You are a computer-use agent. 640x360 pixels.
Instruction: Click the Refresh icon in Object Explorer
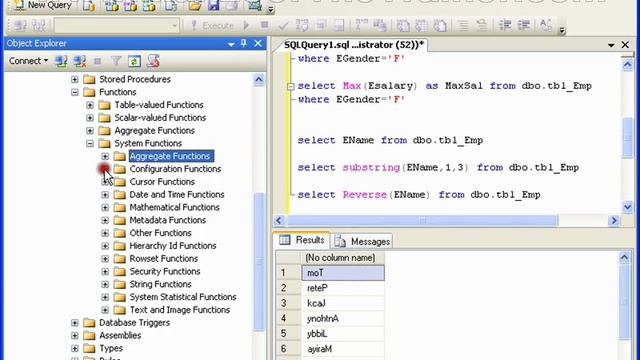134,61
